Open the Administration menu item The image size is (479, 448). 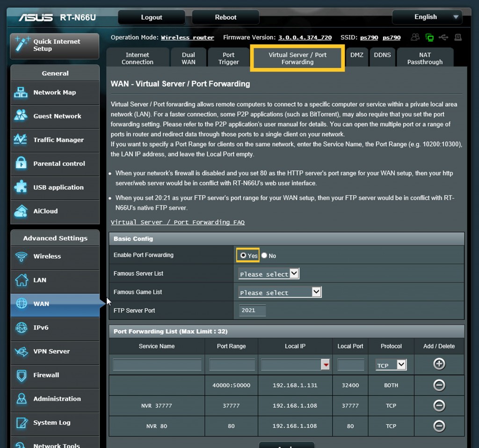click(x=55, y=399)
